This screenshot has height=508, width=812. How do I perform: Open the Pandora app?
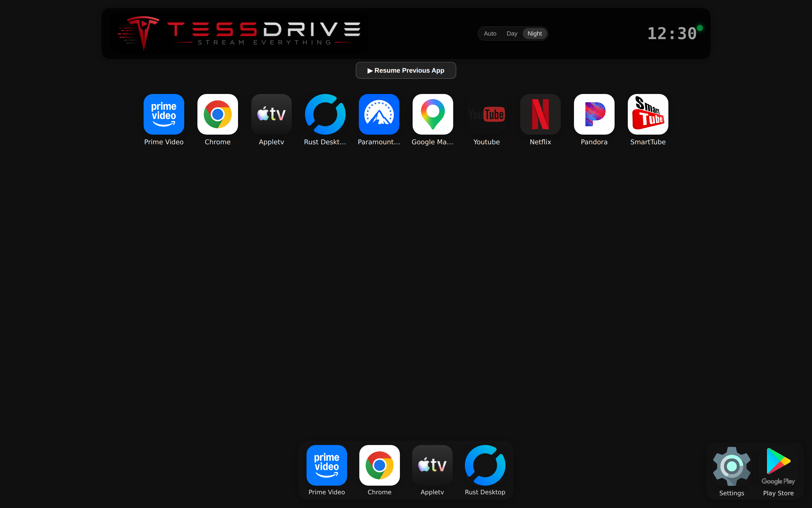pyautogui.click(x=594, y=114)
